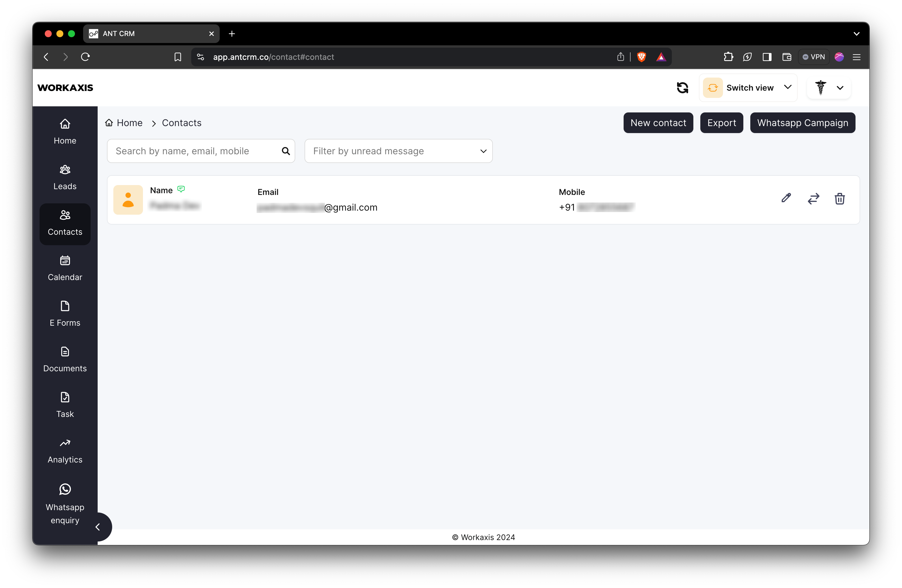This screenshot has width=902, height=588.
Task: Edit the contact with the pencil icon
Action: point(786,198)
